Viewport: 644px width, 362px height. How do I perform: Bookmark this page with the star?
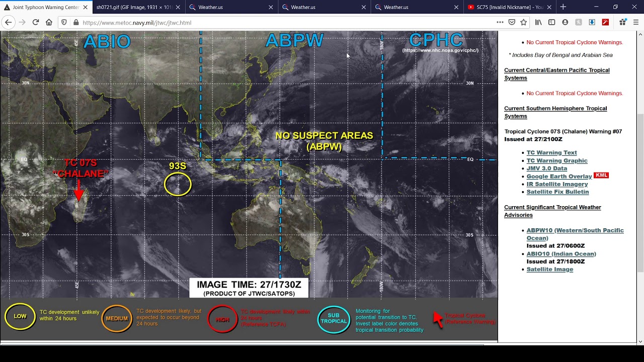pos(524,22)
